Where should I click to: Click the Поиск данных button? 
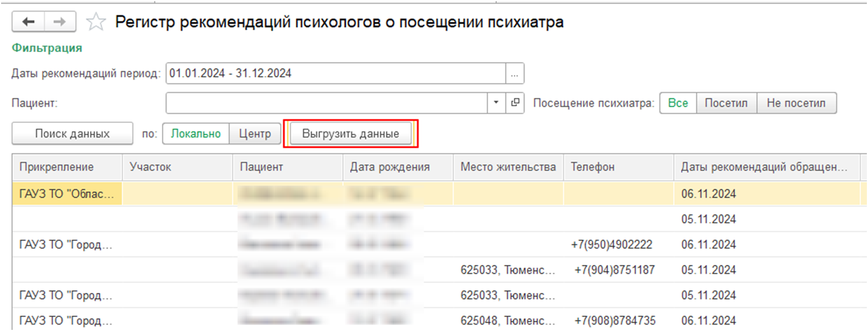pyautogui.click(x=72, y=134)
